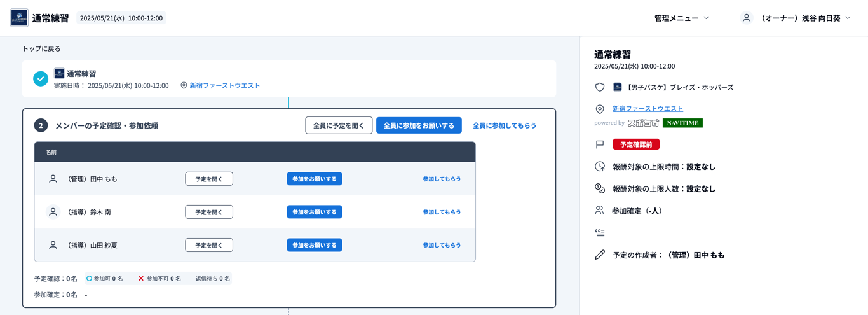Click the clock icon next to 報酬対象の上限時間
Screen dimensions: 868x315
[x=600, y=167]
